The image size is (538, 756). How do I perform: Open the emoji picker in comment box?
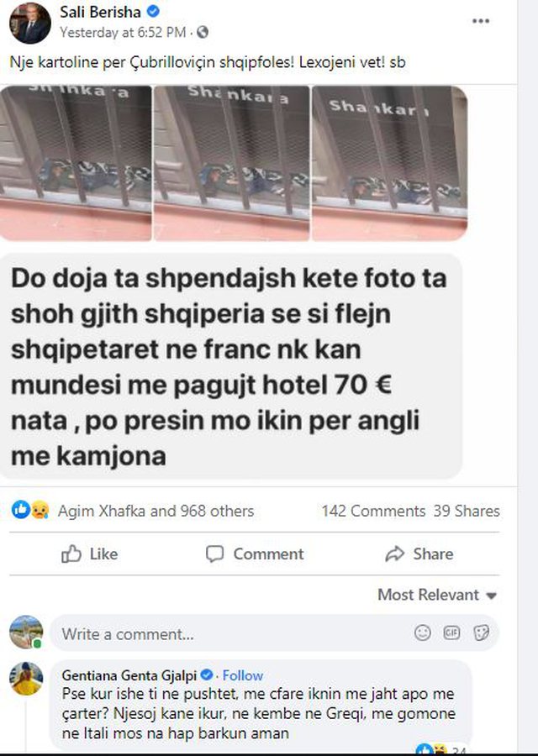[423, 633]
